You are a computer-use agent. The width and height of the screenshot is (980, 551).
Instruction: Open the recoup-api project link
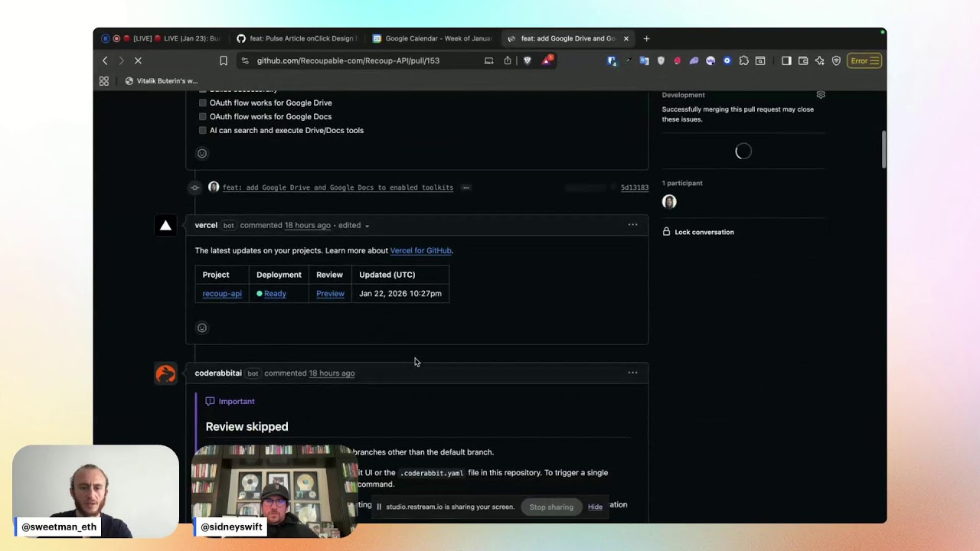[x=222, y=294]
